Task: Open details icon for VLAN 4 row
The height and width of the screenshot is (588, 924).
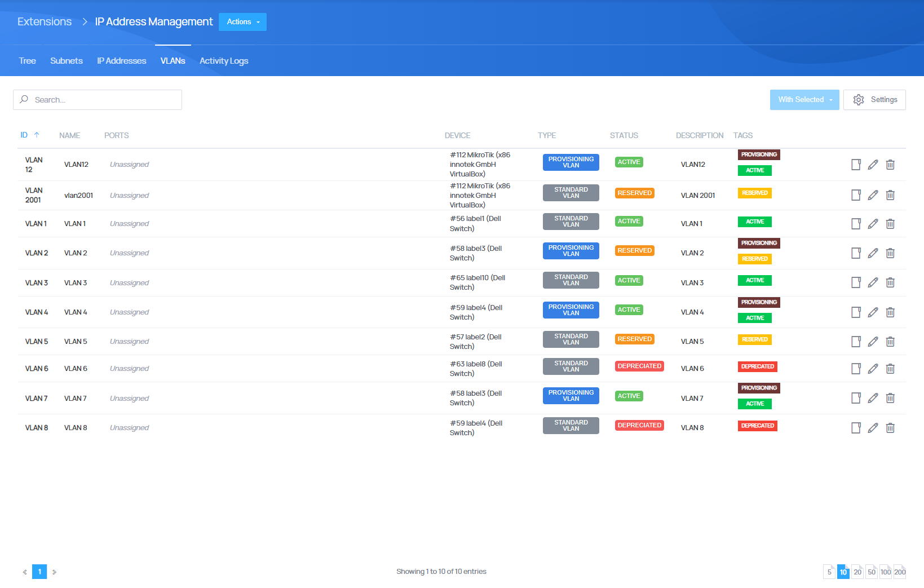Action: point(856,312)
